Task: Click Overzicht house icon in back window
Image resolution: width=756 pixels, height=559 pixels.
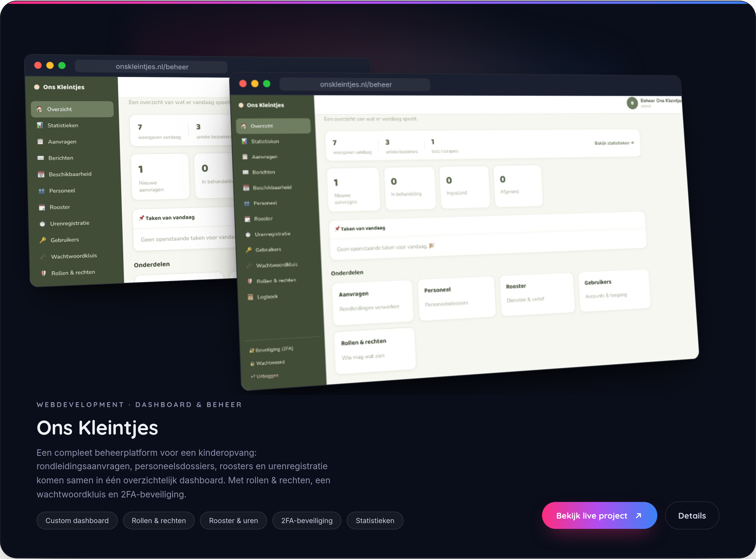Action: pos(39,109)
